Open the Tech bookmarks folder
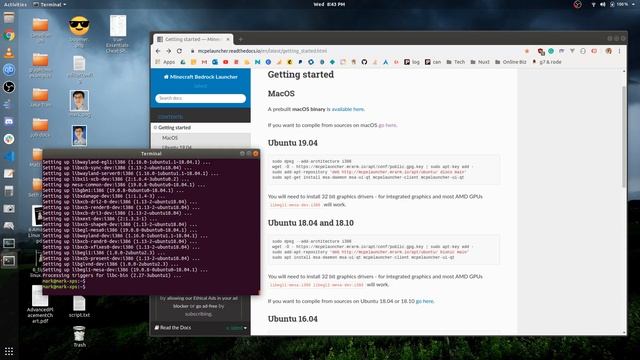This screenshot has width=640, height=360. pyautogui.click(x=456, y=62)
